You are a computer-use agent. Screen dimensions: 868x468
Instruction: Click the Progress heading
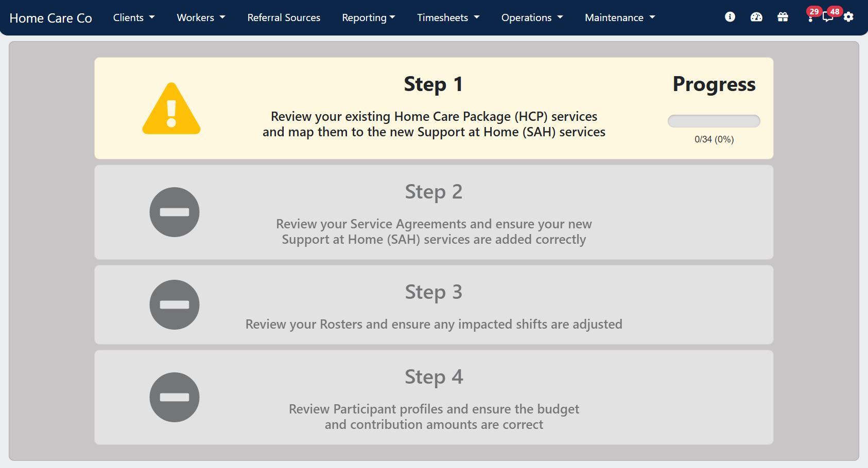click(714, 84)
